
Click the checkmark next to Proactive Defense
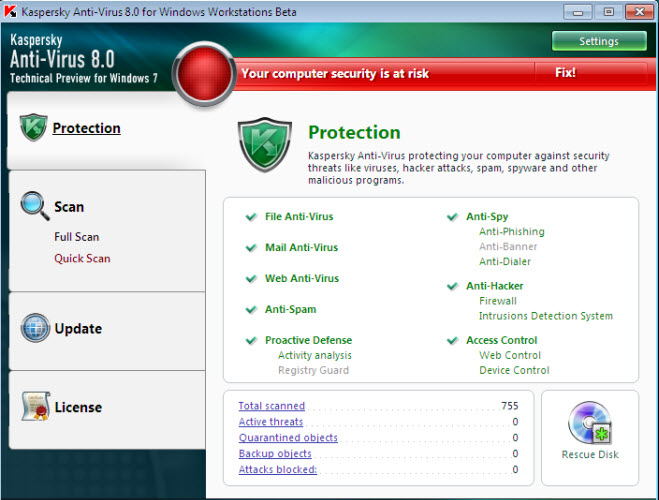(x=251, y=340)
